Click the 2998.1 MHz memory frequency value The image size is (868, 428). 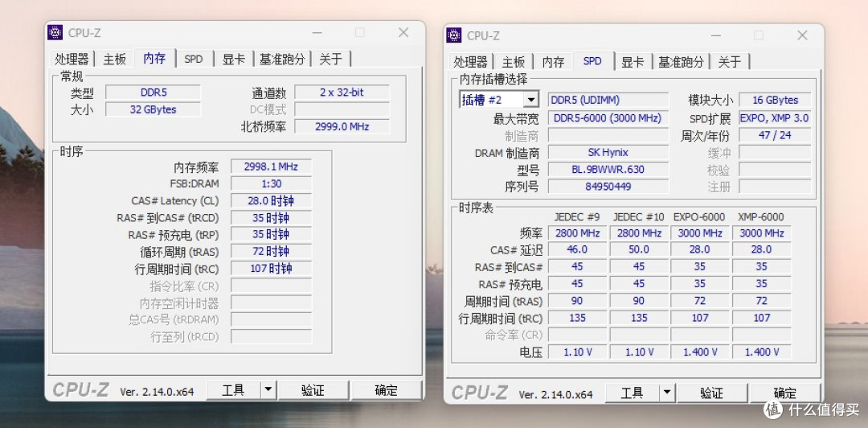pos(272,167)
